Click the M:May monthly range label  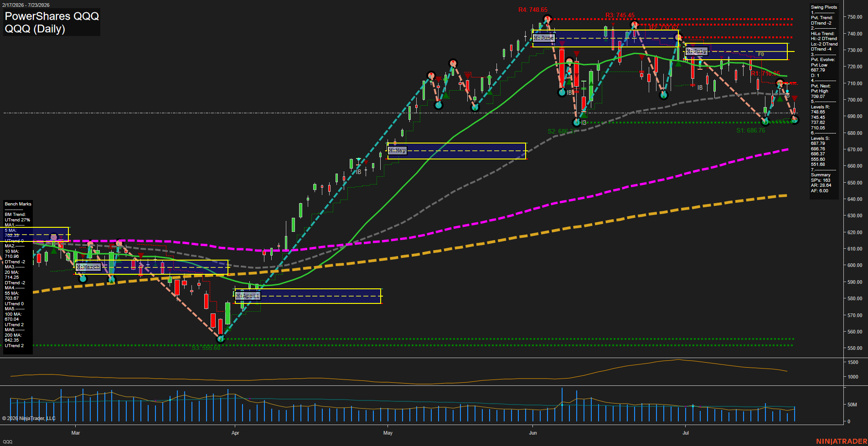(397, 150)
